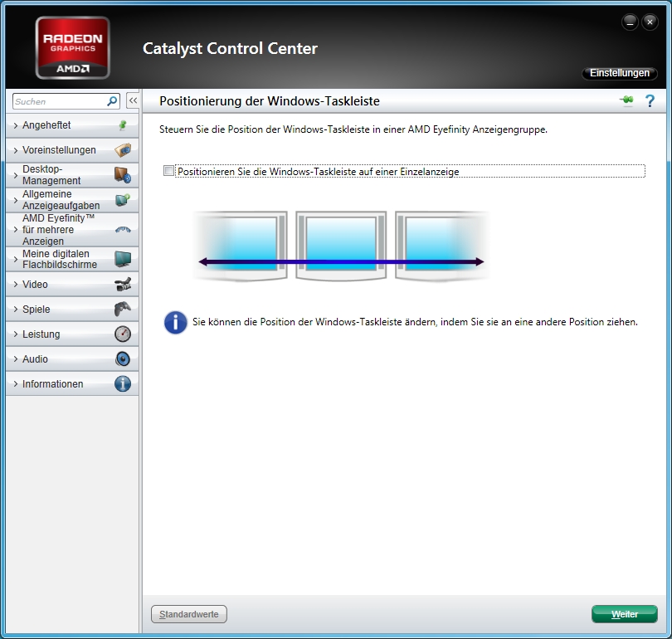
Task: Click the green pin icon next to Angeheftet
Action: pos(123,125)
